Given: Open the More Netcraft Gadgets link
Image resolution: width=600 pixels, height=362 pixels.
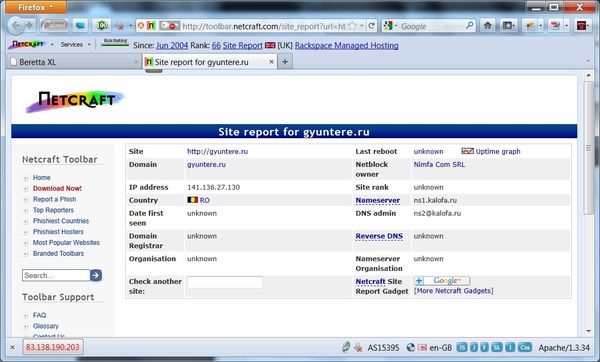Looking at the screenshot, I should point(453,291).
